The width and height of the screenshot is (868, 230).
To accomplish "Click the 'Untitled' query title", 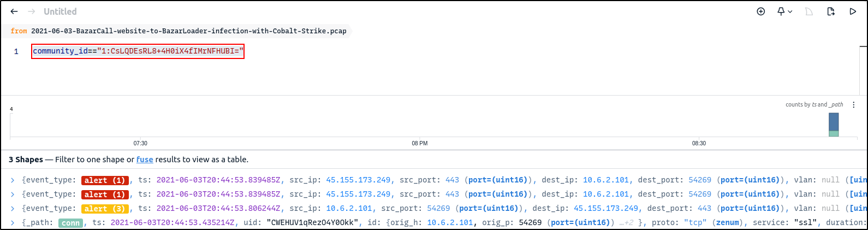I will [60, 11].
